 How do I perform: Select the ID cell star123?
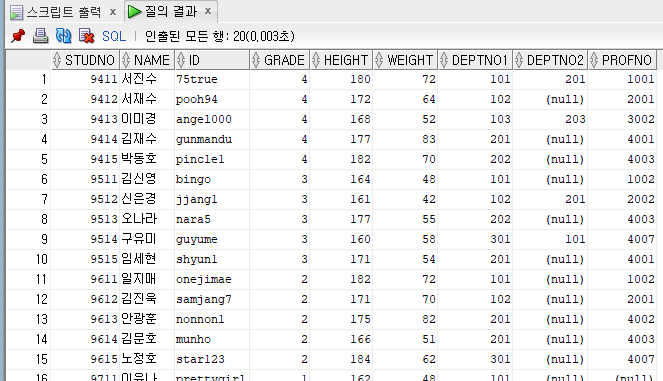212,359
